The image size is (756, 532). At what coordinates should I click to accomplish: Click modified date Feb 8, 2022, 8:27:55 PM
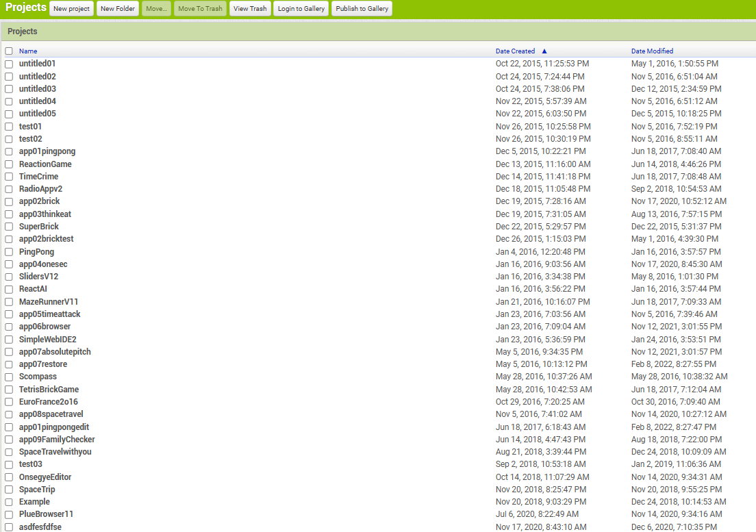pos(674,364)
